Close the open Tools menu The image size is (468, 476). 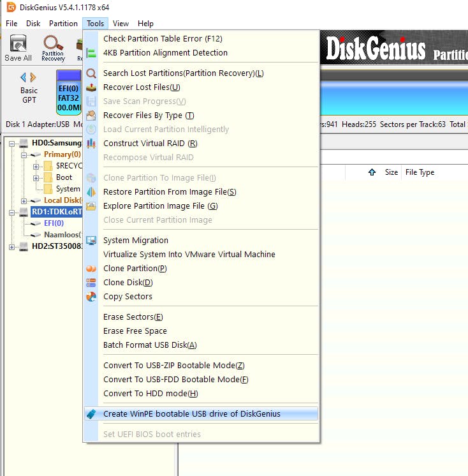pos(95,24)
